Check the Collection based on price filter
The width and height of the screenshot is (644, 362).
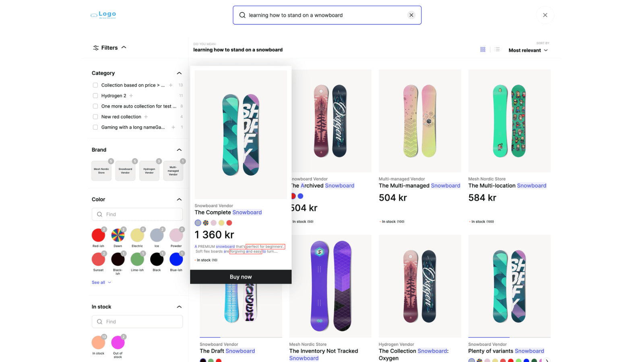pos(95,85)
